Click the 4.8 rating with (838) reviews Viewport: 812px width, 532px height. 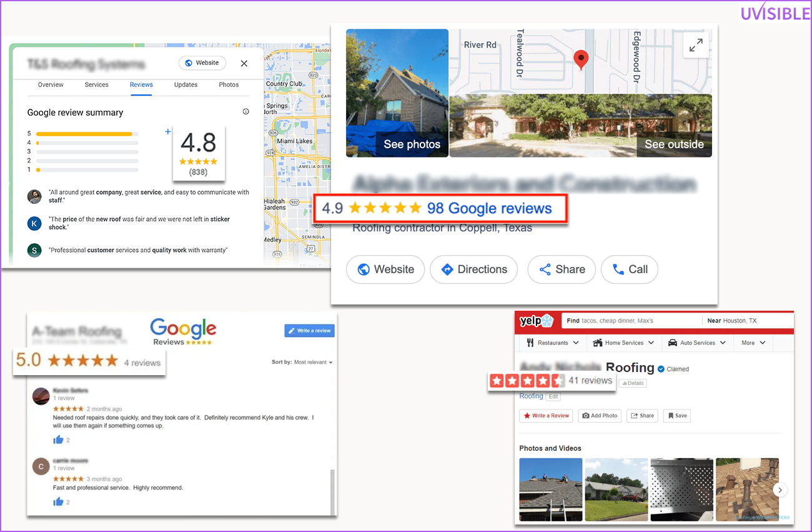click(x=198, y=153)
